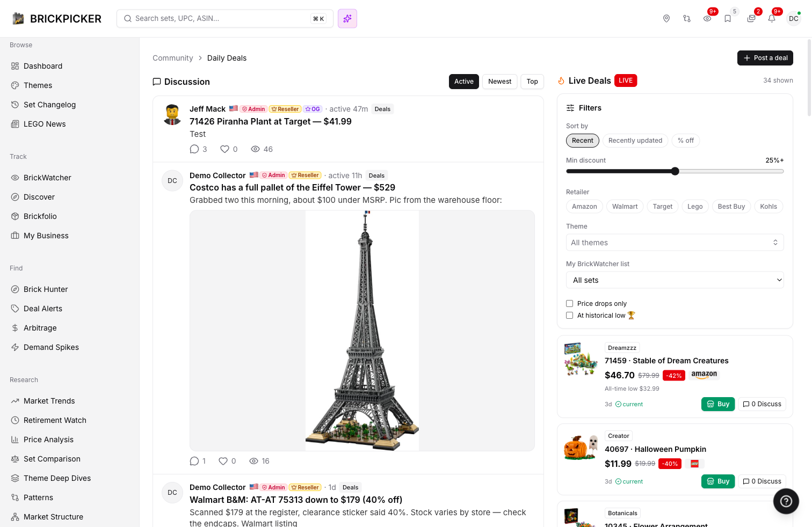
Task: Switch discussion to the Active tab
Action: (x=464, y=82)
